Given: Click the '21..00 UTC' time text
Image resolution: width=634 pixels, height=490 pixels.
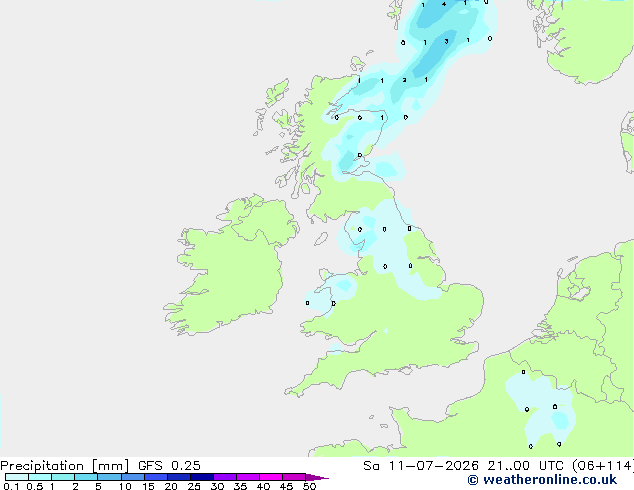Looking at the screenshot, I should (x=525, y=466).
